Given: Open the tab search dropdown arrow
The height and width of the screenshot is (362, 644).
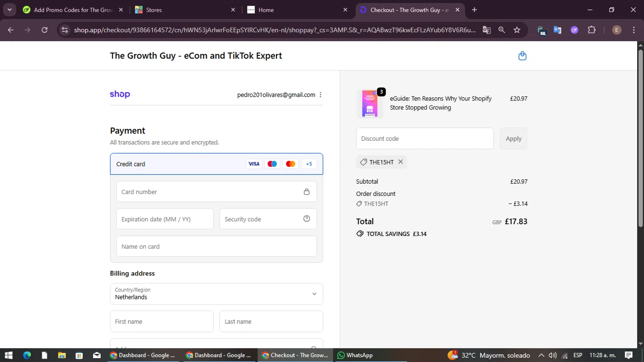Looking at the screenshot, I should click(9, 9).
